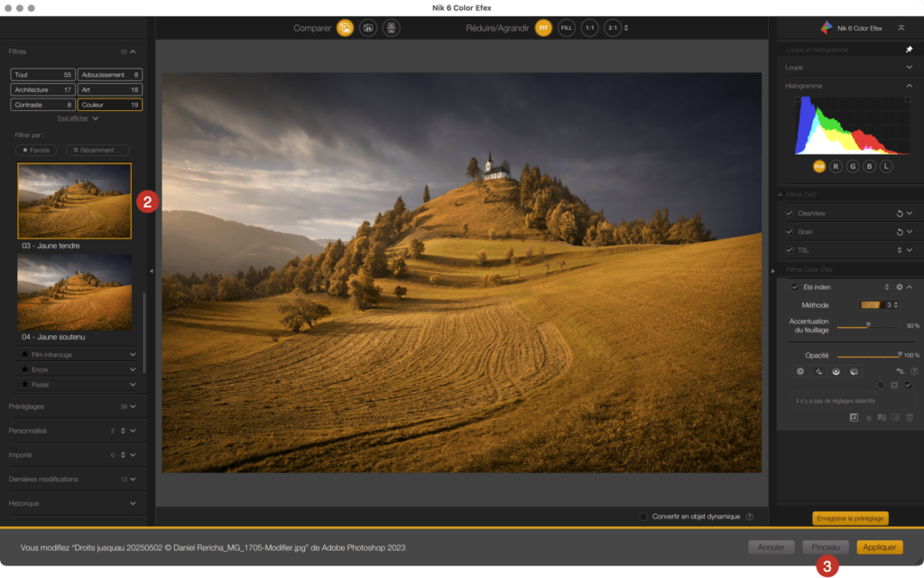
Task: Select the Contraste filter category
Action: click(x=42, y=105)
